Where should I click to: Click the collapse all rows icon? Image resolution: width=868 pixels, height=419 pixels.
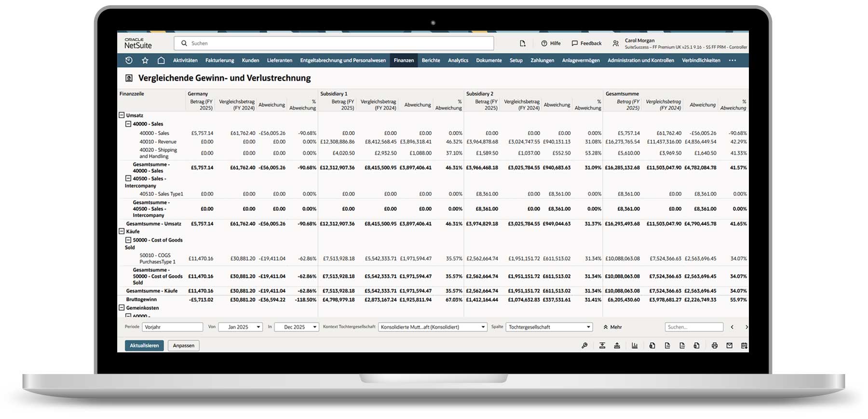click(617, 346)
